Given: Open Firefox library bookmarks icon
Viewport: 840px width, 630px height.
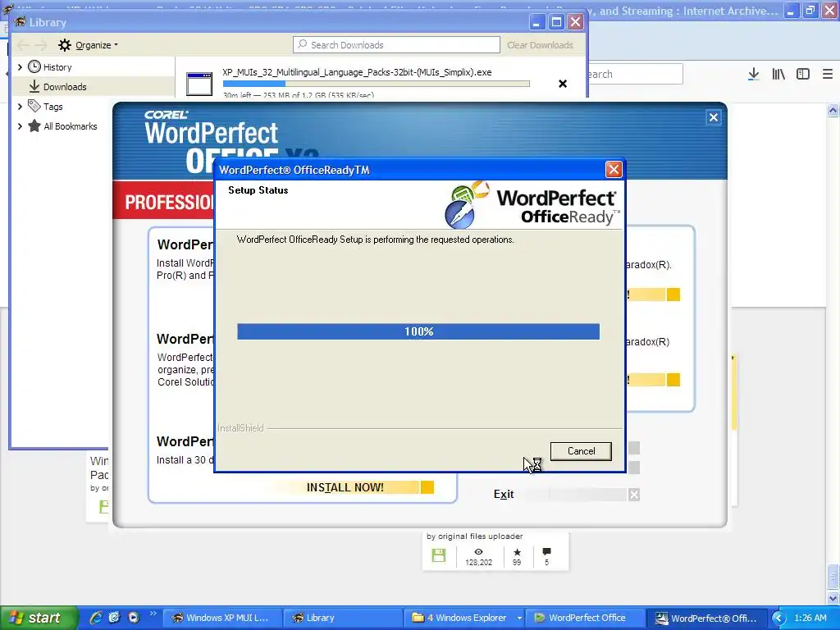Looking at the screenshot, I should pos(778,74).
